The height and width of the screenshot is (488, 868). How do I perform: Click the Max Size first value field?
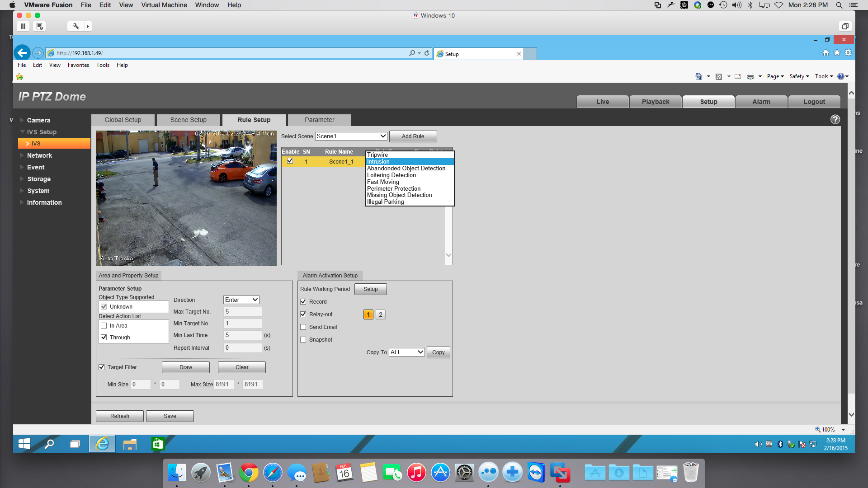click(223, 384)
